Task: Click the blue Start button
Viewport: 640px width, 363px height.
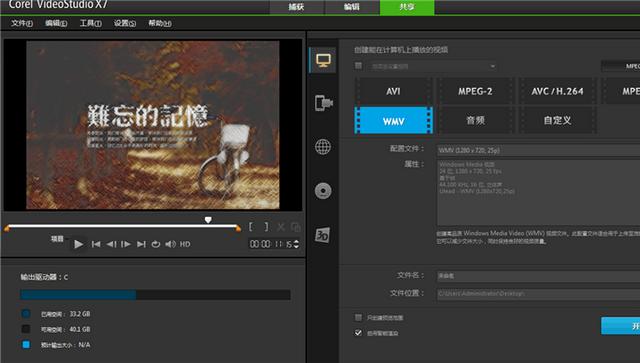Action: (620, 326)
